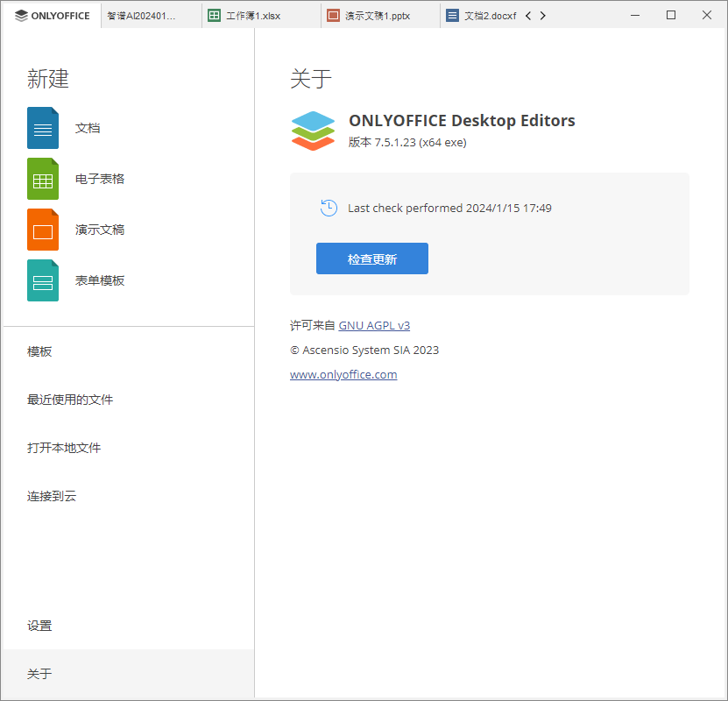Click the spreadsheet icon on 工作簿1.xlsx tab
This screenshot has width=728, height=701.
[214, 16]
